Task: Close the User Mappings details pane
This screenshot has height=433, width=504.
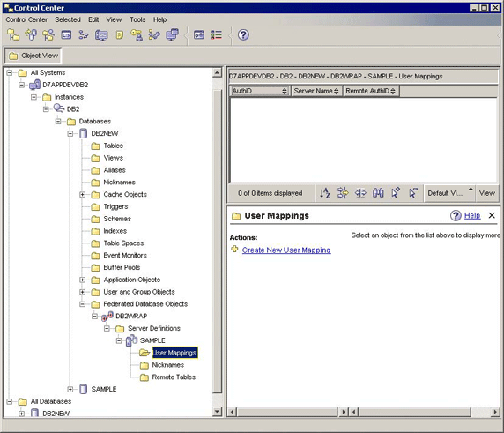Action: coord(492,215)
